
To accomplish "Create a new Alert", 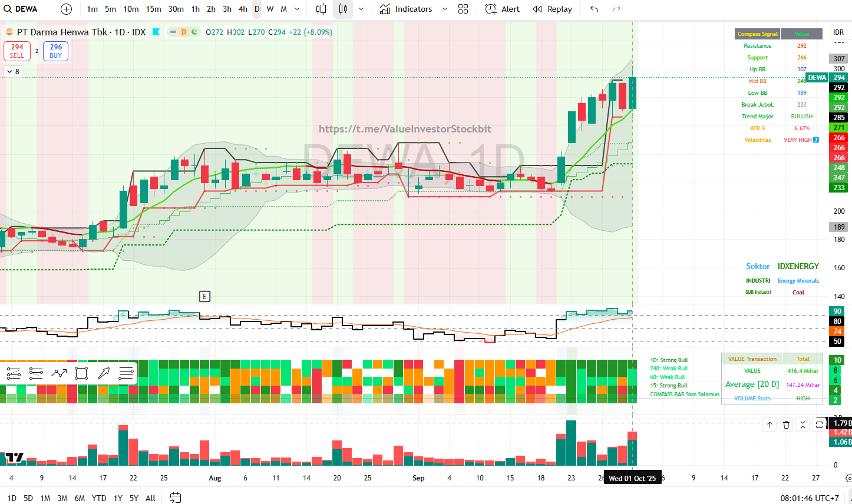I will (502, 9).
